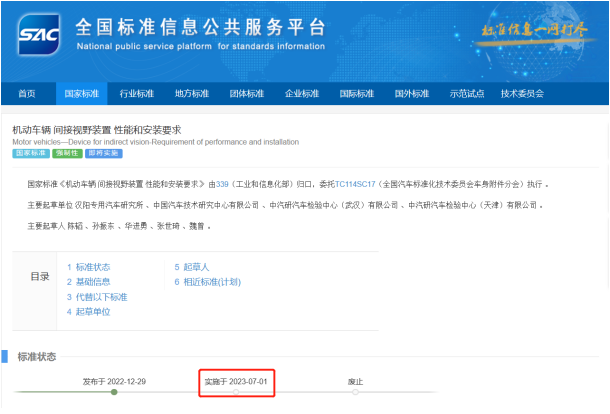610x414 pixels.
Task: Open 企业标准 navigation item
Action: click(x=302, y=94)
